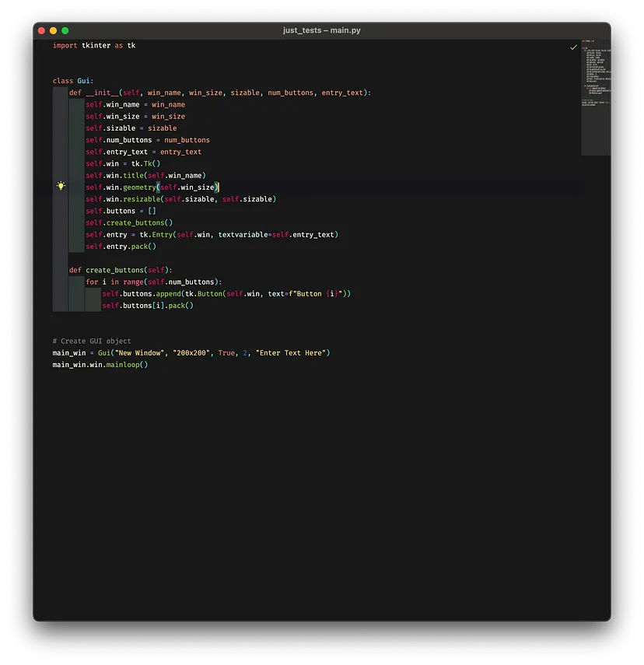Click 'self.win.resizable' line
Viewport: 644px width, 665px height.
pyautogui.click(x=180, y=199)
